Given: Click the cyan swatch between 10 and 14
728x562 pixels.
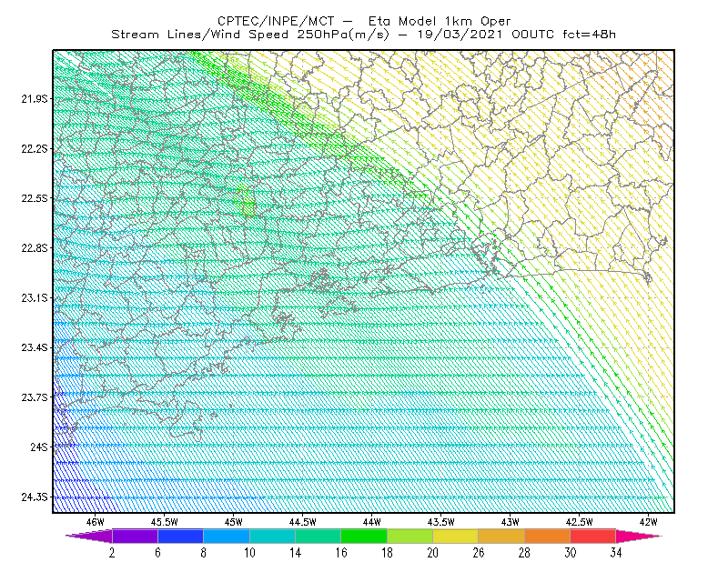Looking at the screenshot, I should pyautogui.click(x=272, y=536).
